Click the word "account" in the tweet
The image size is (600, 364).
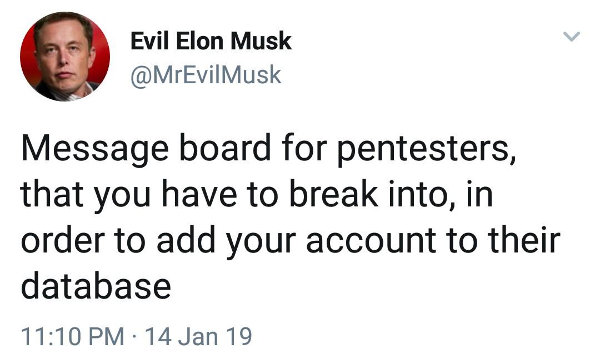(x=372, y=240)
